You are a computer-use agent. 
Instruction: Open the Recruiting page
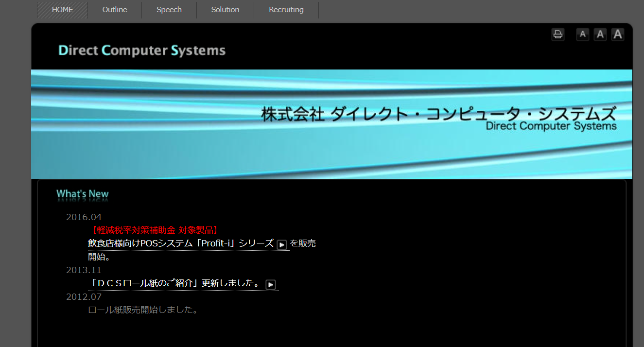click(x=286, y=10)
